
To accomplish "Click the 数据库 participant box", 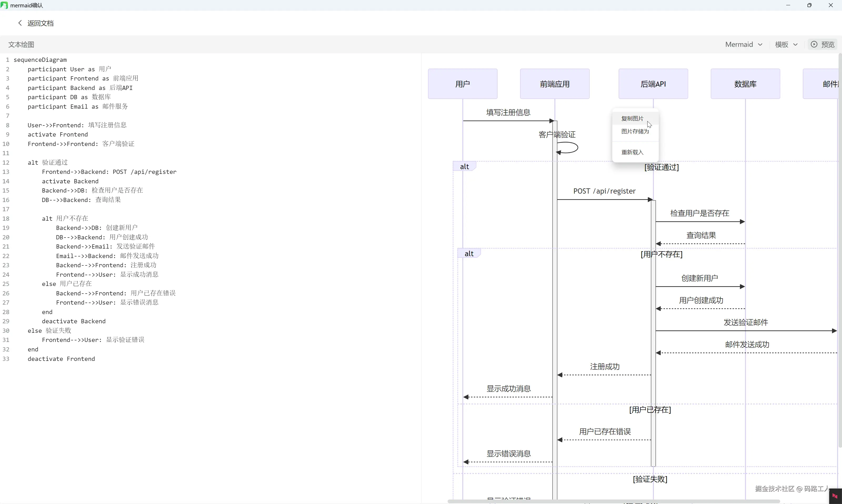I will [745, 84].
